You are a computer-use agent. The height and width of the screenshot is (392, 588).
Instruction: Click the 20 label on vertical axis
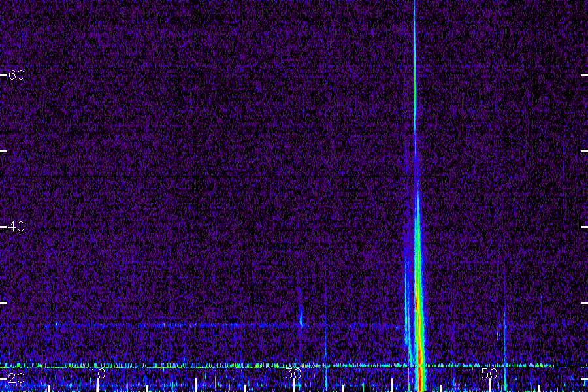(16, 378)
